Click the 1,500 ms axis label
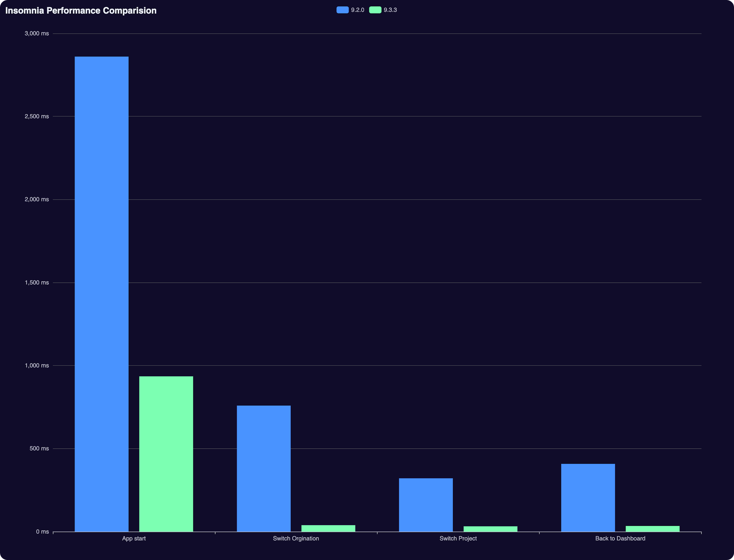 point(37,282)
